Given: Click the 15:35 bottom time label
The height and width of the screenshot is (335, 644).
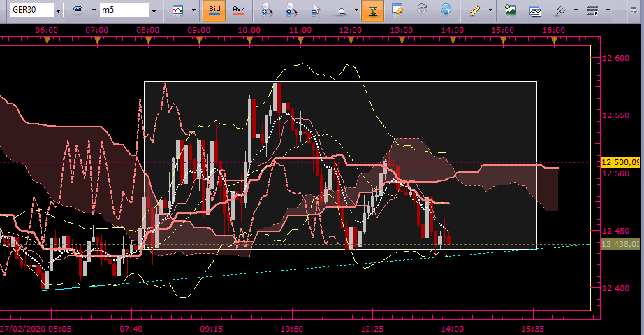Looking at the screenshot, I should (x=533, y=329).
